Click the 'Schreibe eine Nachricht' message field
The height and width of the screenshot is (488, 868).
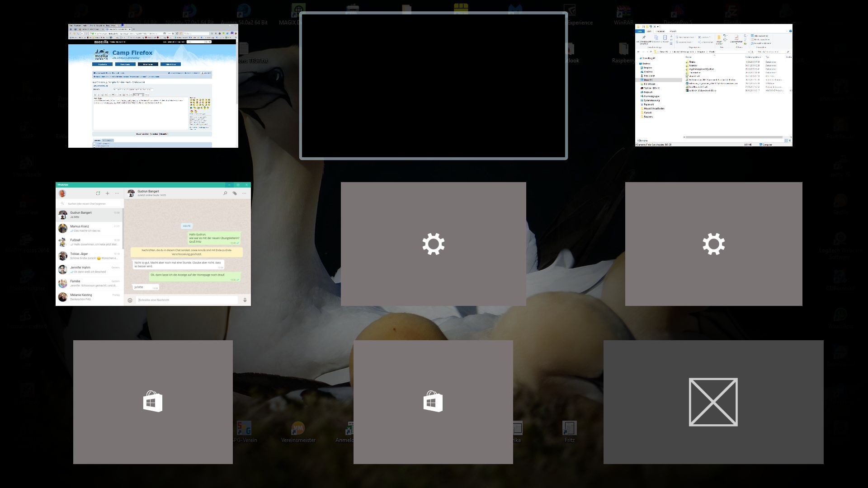[x=187, y=300]
